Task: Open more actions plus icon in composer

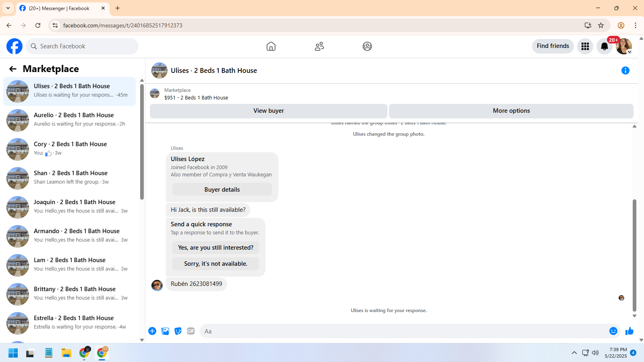Action: tap(152, 331)
